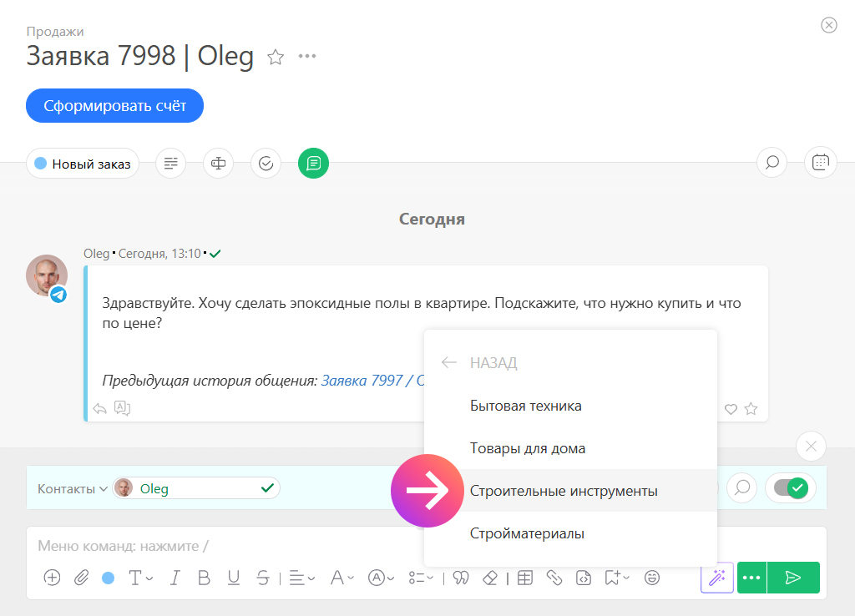Open the text alignment dropdown
This screenshot has height=616, width=855.
point(301,578)
